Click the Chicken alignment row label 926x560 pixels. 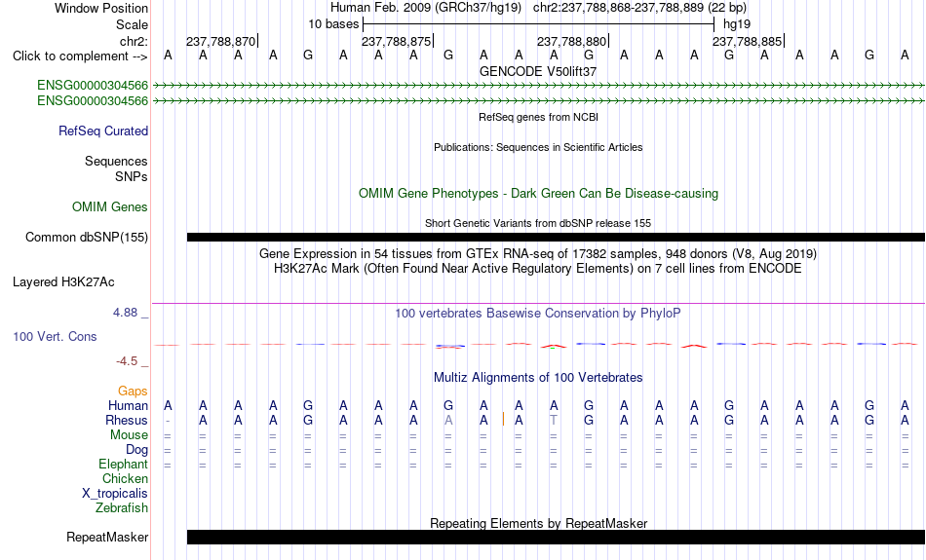click(125, 478)
